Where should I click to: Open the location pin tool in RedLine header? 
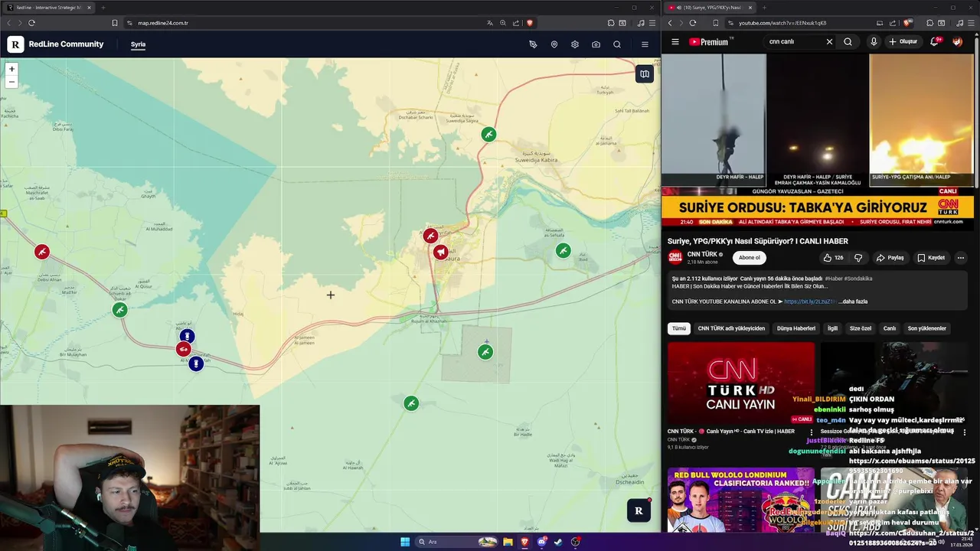(554, 44)
